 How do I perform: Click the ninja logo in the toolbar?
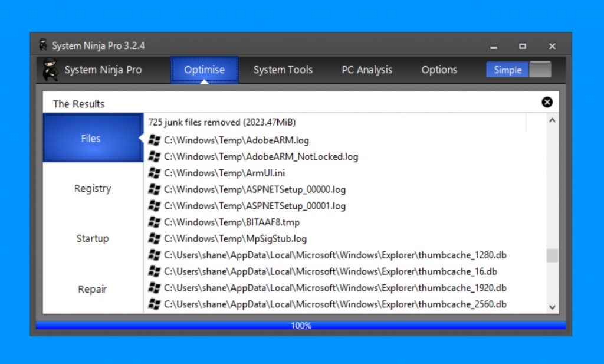pos(50,70)
